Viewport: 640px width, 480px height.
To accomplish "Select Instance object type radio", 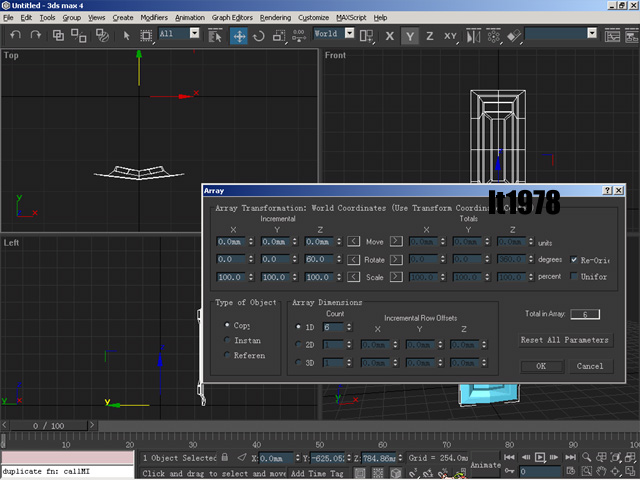I will [227, 340].
